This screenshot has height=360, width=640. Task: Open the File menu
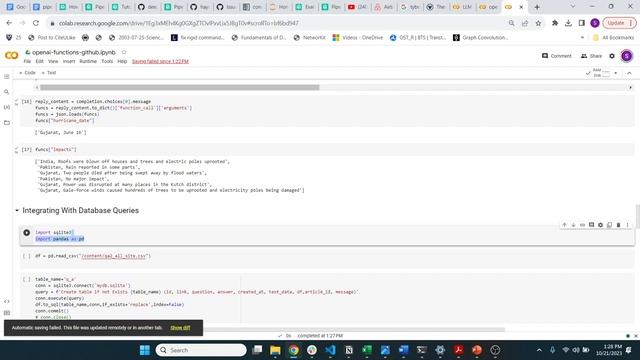(27, 61)
